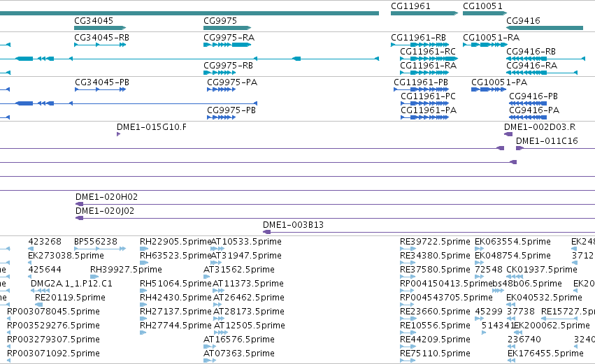The image size is (595, 364).
Task: Select the DME1-020H02 clone
Action: 335,205
